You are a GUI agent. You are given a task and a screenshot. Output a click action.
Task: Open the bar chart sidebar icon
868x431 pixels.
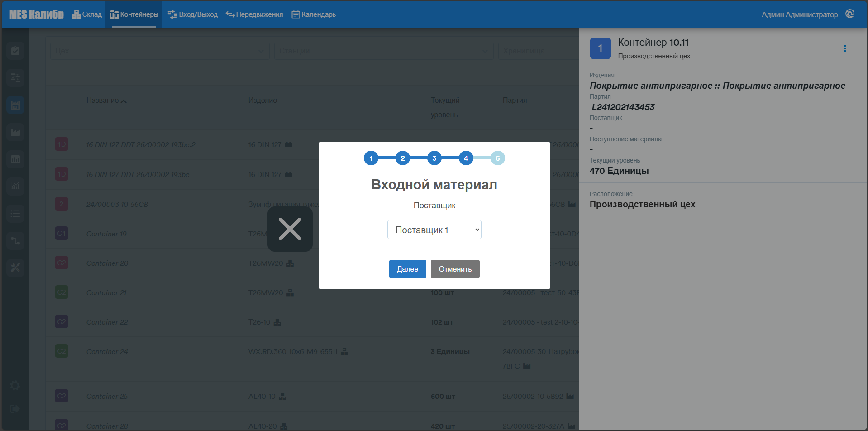15,159
